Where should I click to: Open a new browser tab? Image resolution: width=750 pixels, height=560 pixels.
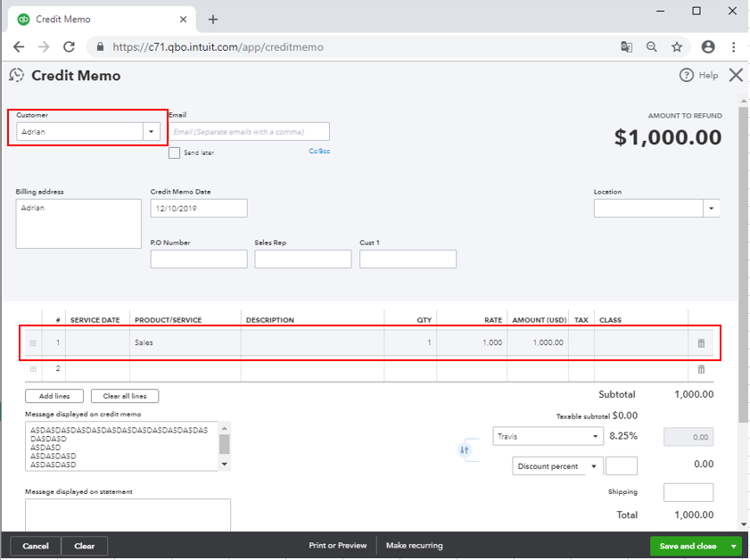click(x=213, y=20)
